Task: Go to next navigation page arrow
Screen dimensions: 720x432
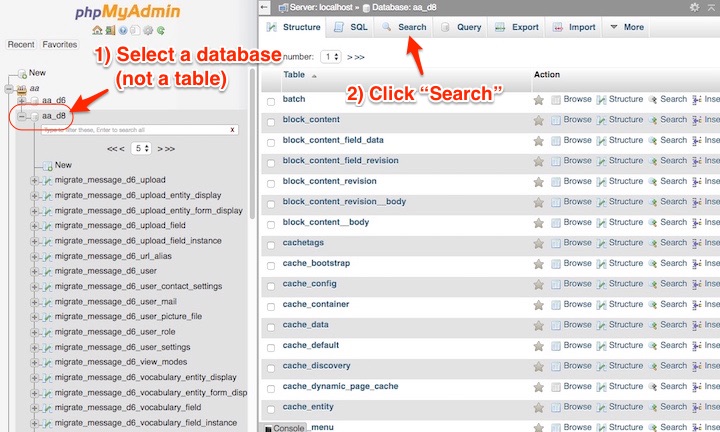Action: (160, 149)
